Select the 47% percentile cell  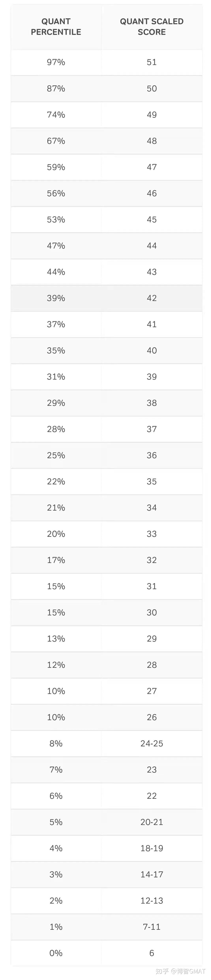click(x=56, y=246)
